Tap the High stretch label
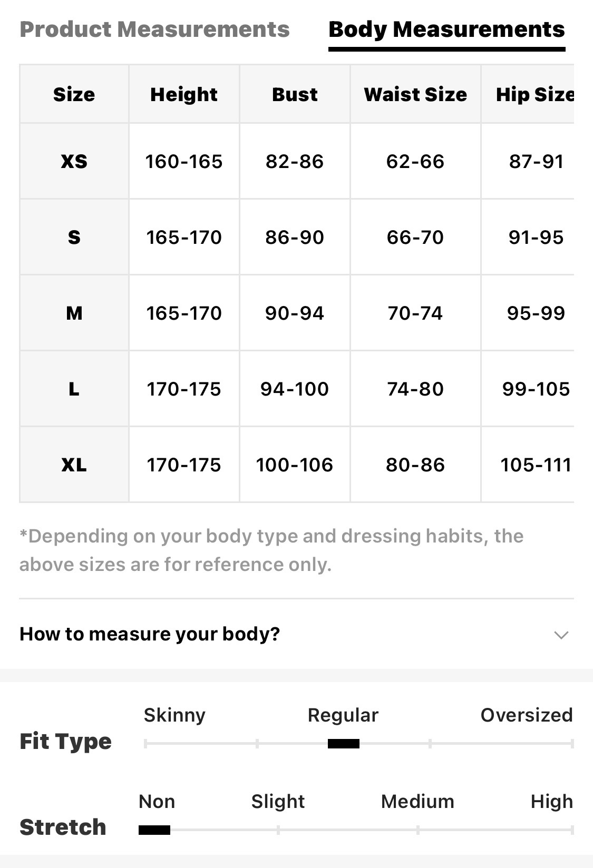The width and height of the screenshot is (593, 868). tap(551, 801)
